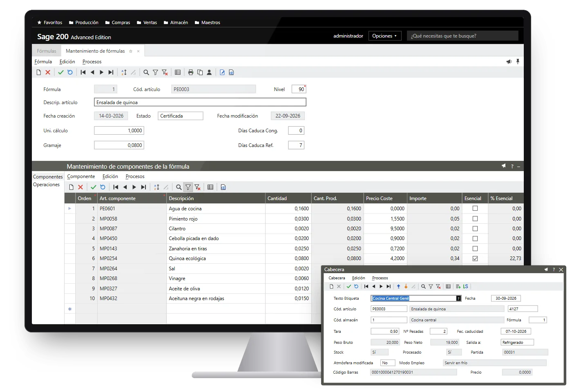Screen dimensions: 572x392
Task: Open the Fórmula menu
Action: pos(43,62)
